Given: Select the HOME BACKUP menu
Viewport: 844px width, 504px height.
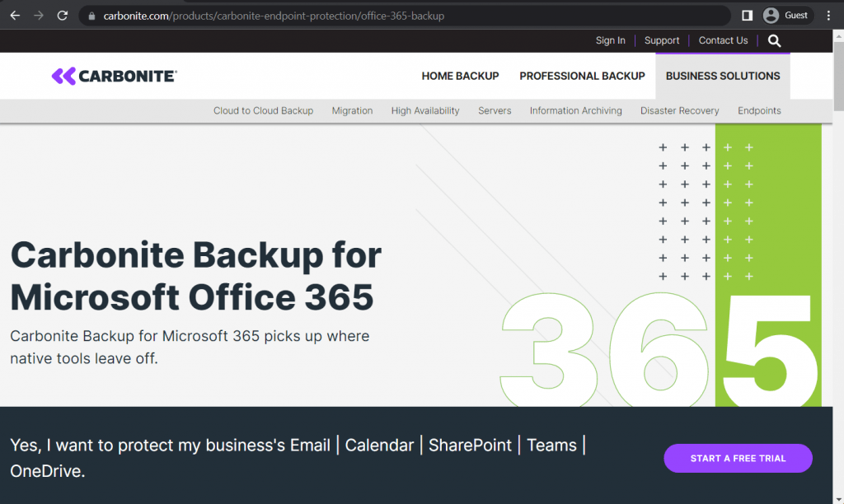Looking at the screenshot, I should 460,76.
